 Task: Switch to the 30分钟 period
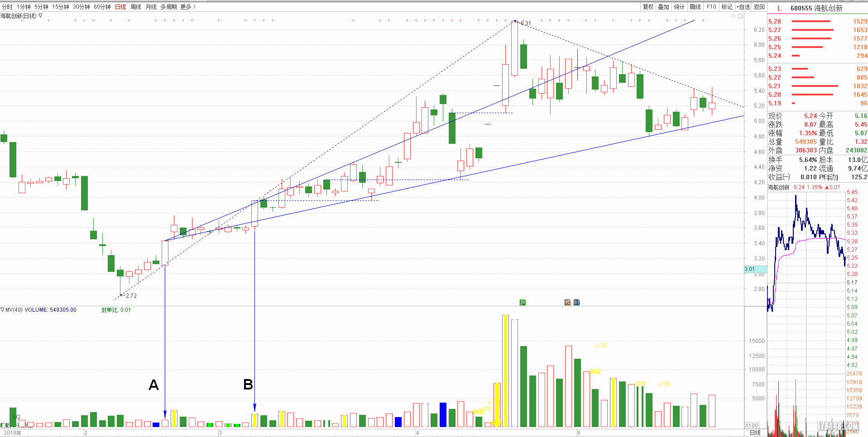82,7
